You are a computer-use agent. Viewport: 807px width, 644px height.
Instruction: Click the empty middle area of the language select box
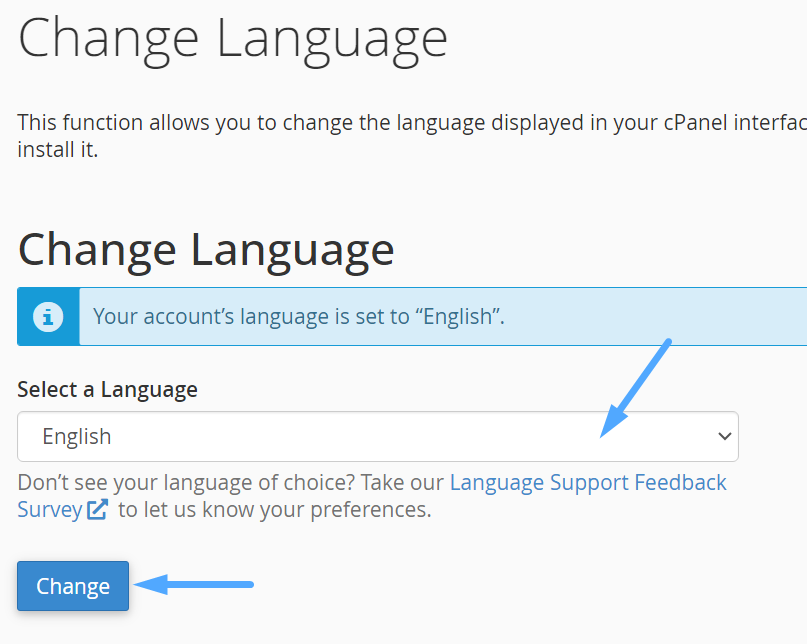tap(400, 437)
